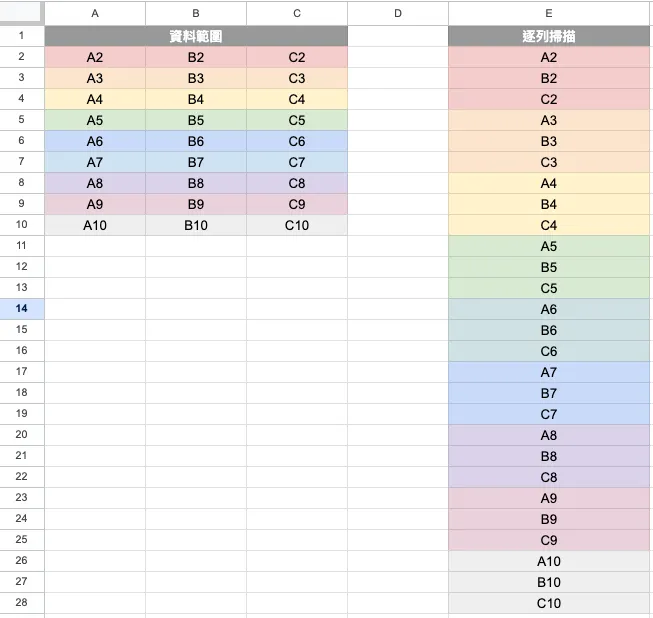Select the yellow C4 cell in column C
Image resolution: width=653 pixels, height=618 pixels.
point(297,99)
